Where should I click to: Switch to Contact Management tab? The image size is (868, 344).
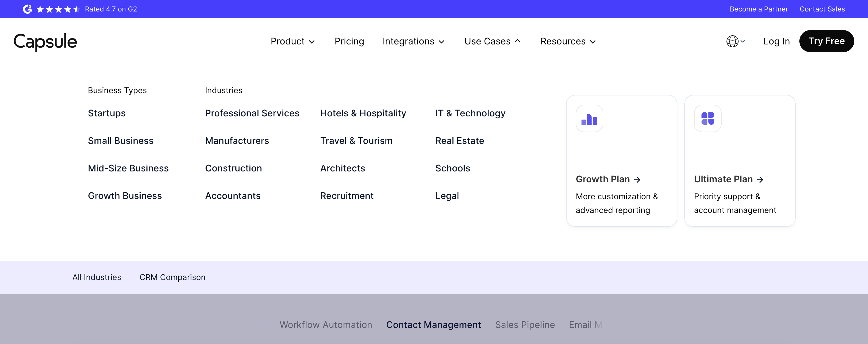[433, 325]
